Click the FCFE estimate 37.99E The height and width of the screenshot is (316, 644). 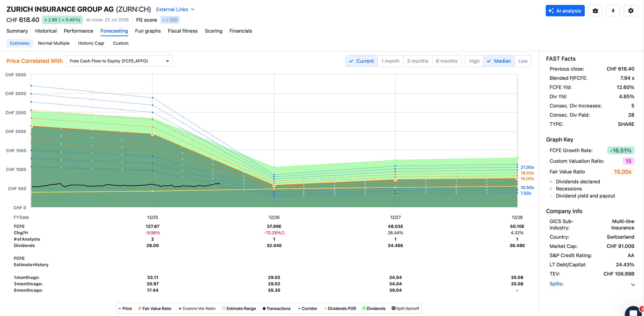(274, 227)
